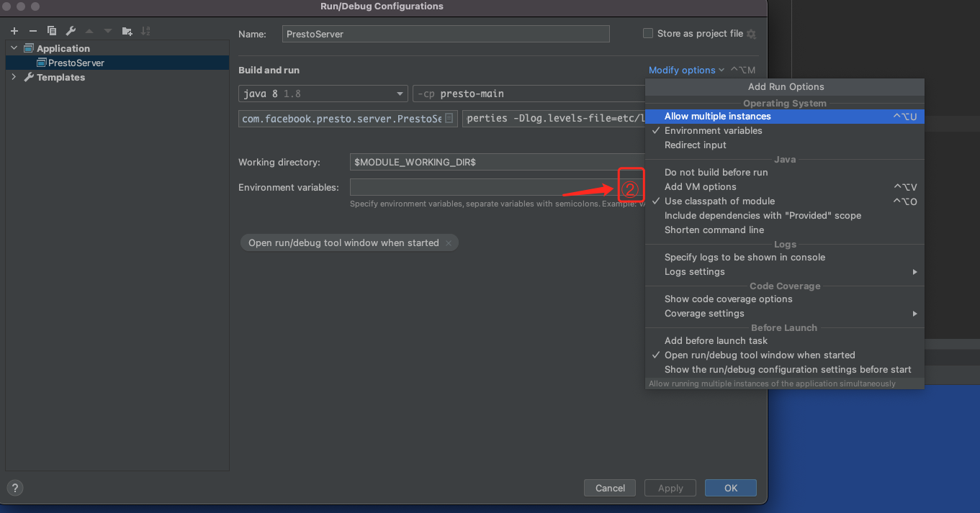Sort configurations alphabetically

tap(145, 31)
